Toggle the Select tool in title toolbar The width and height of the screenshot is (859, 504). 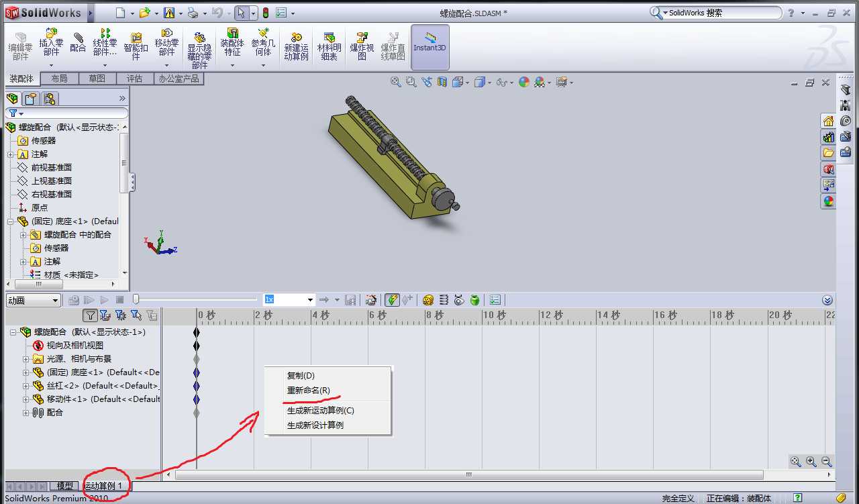[x=241, y=13]
